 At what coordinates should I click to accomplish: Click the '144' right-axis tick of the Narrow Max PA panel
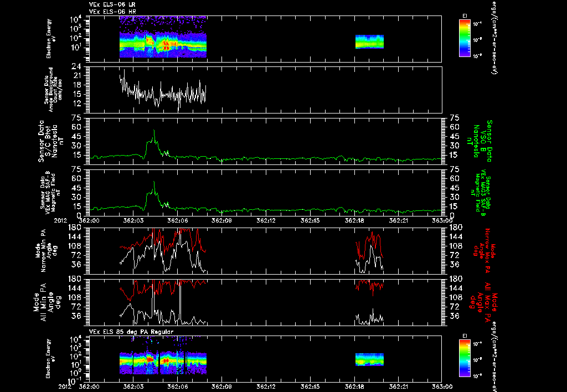pos(455,236)
